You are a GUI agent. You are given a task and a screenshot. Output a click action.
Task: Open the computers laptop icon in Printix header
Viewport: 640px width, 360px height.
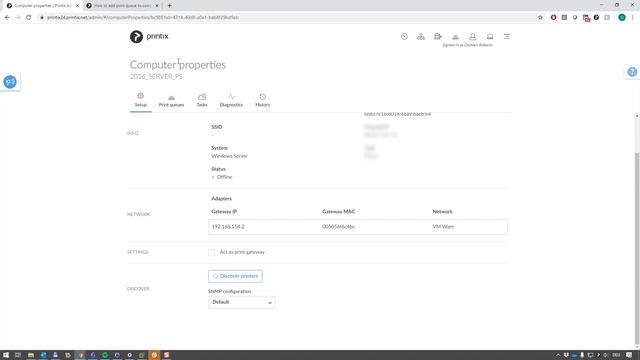(490, 36)
